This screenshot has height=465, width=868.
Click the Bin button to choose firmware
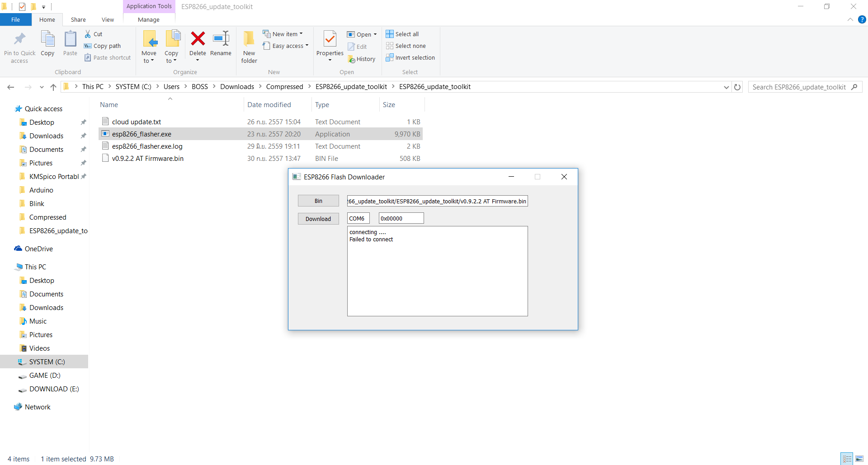click(x=318, y=201)
